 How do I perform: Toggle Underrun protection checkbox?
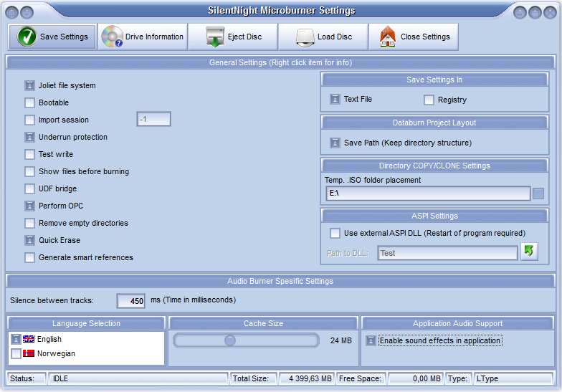tap(30, 138)
